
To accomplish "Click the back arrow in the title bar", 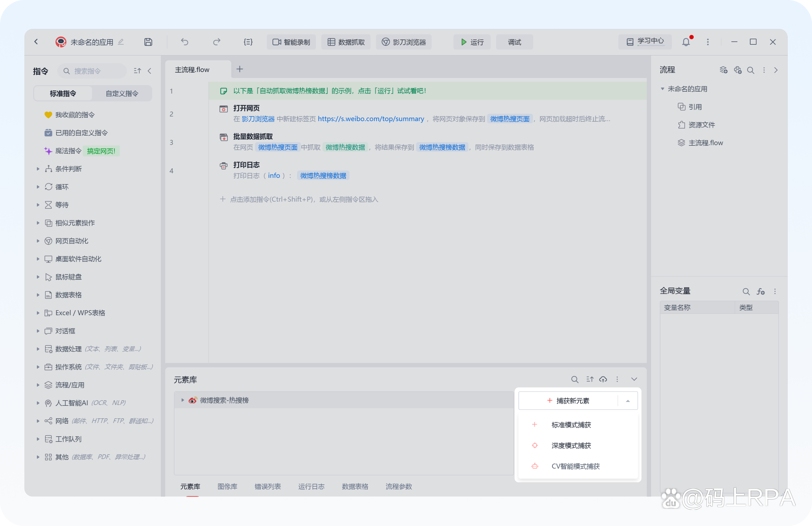I will click(36, 42).
